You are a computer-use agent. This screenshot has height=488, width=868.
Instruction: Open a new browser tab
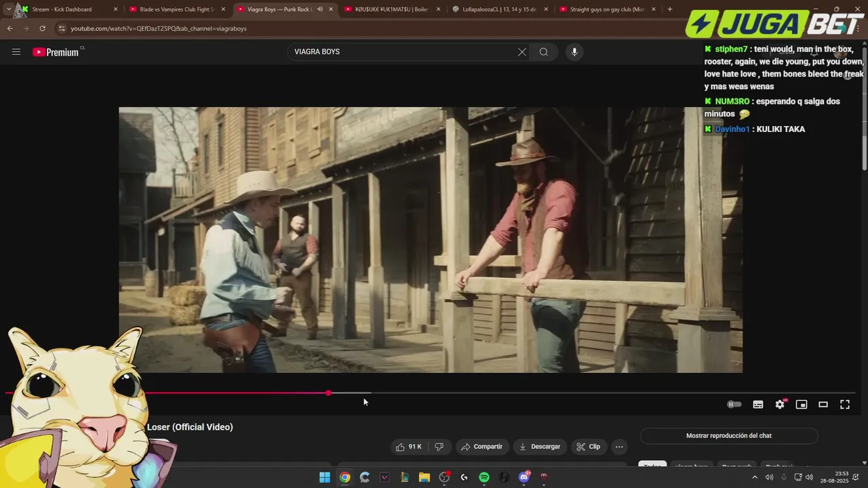point(670,9)
